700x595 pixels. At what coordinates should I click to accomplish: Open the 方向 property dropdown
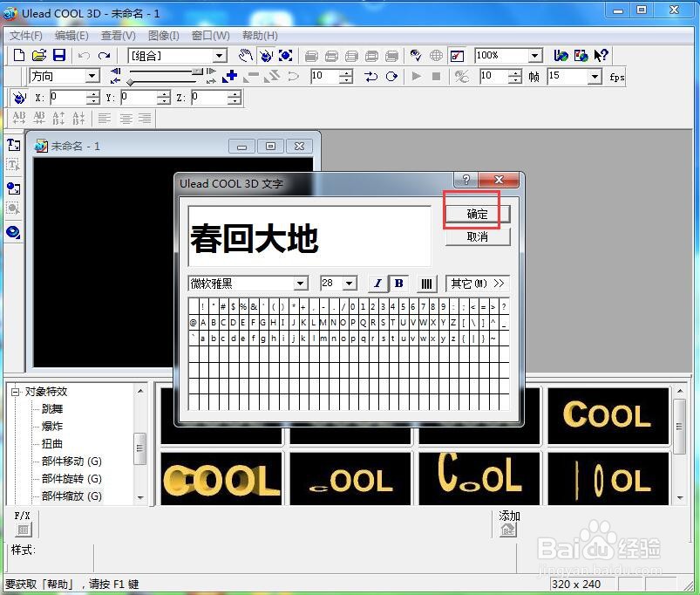click(x=92, y=76)
